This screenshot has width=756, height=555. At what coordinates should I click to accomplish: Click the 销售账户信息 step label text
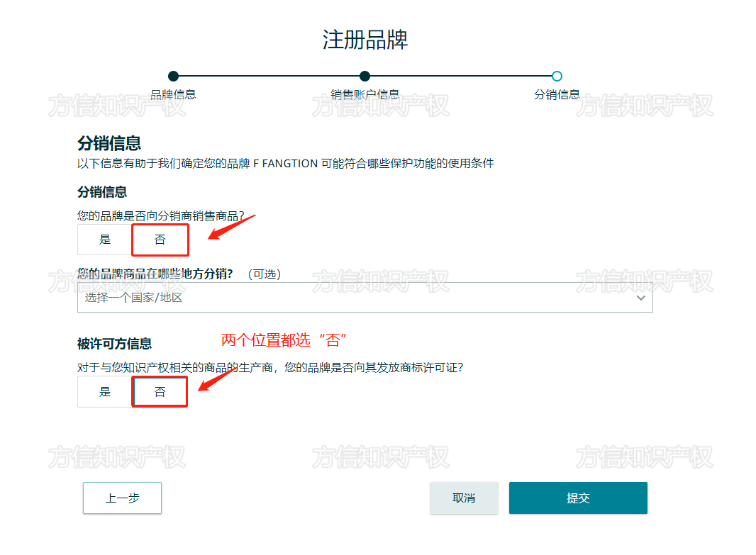tap(365, 93)
